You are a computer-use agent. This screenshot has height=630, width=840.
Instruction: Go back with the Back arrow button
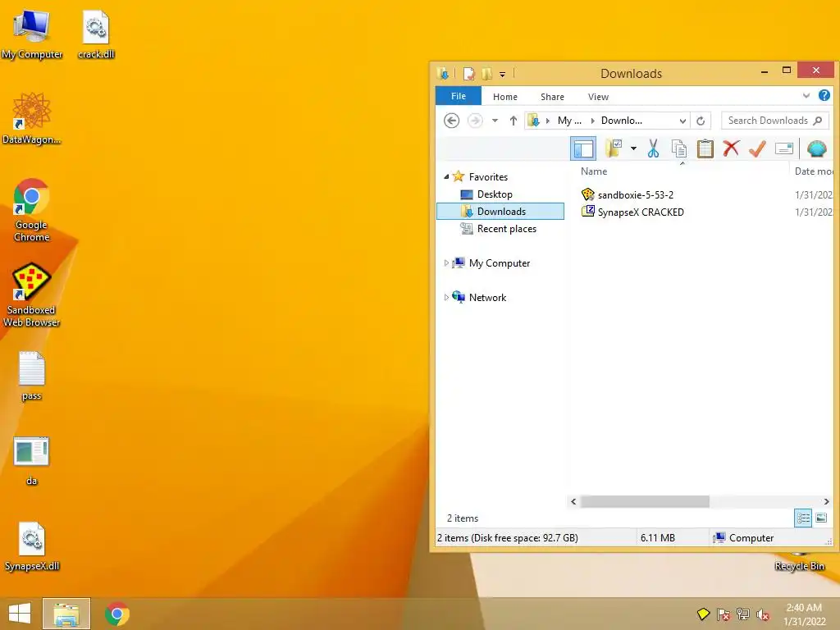tap(452, 121)
